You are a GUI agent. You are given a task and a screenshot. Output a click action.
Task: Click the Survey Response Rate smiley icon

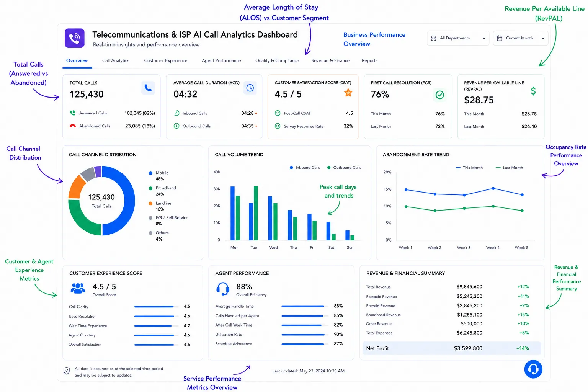[x=278, y=126]
